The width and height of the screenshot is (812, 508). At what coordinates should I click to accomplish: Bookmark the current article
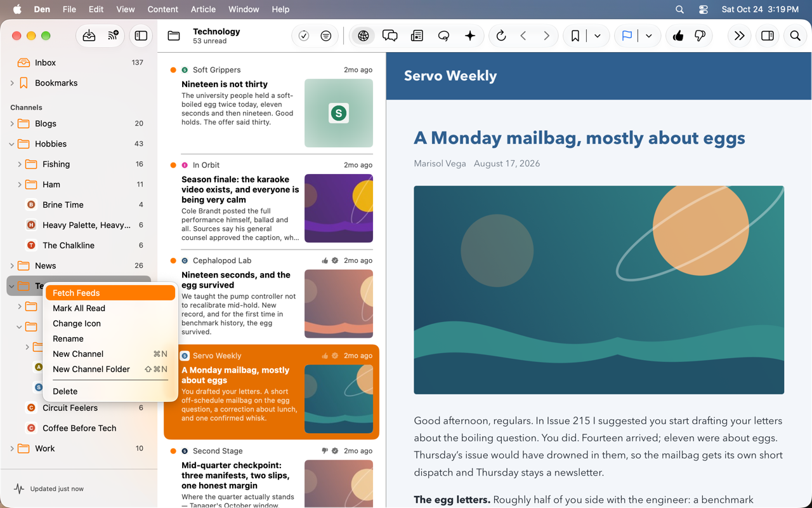click(575, 36)
